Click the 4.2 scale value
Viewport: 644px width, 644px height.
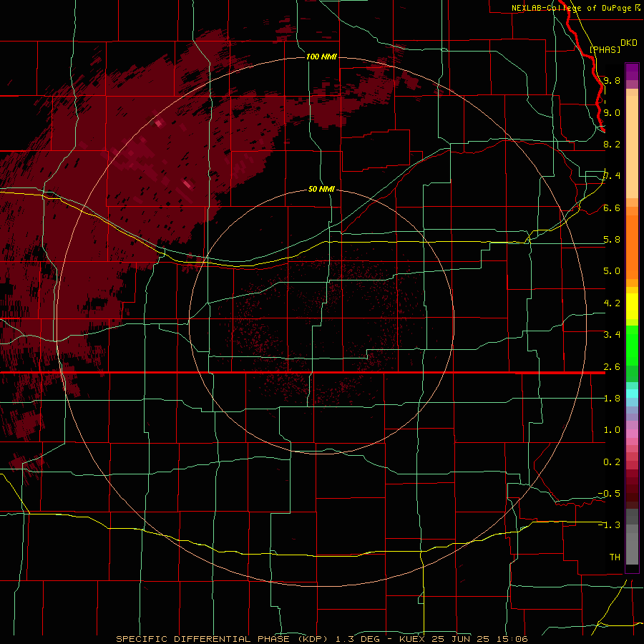(x=612, y=303)
